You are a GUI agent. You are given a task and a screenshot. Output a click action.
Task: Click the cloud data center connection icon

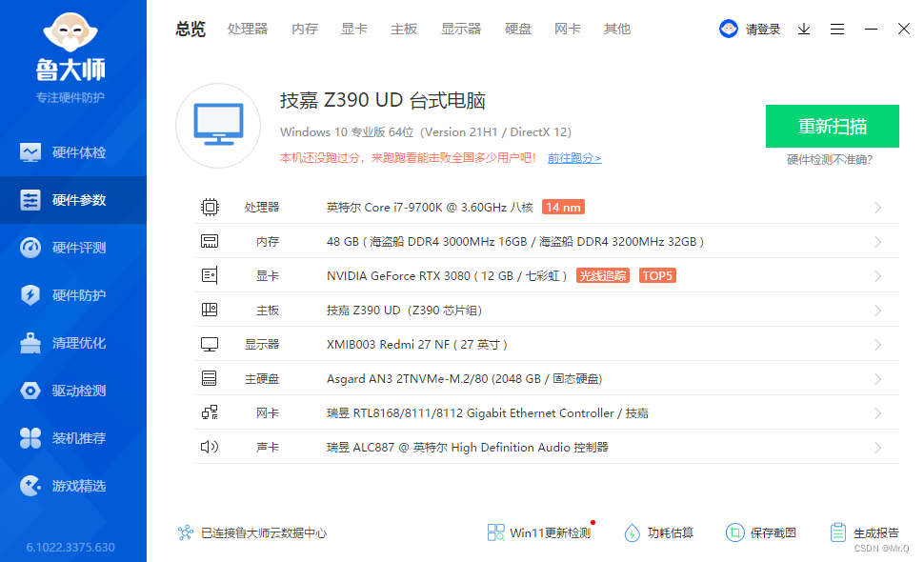[x=186, y=532]
